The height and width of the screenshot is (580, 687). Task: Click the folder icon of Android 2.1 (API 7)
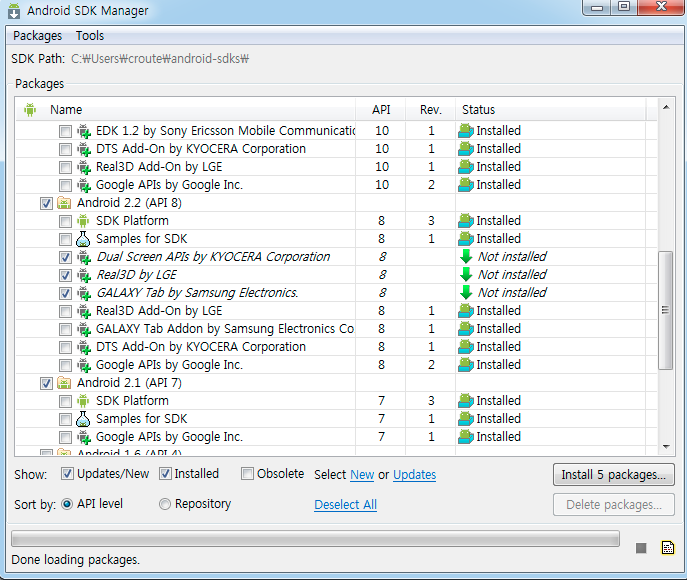click(64, 383)
